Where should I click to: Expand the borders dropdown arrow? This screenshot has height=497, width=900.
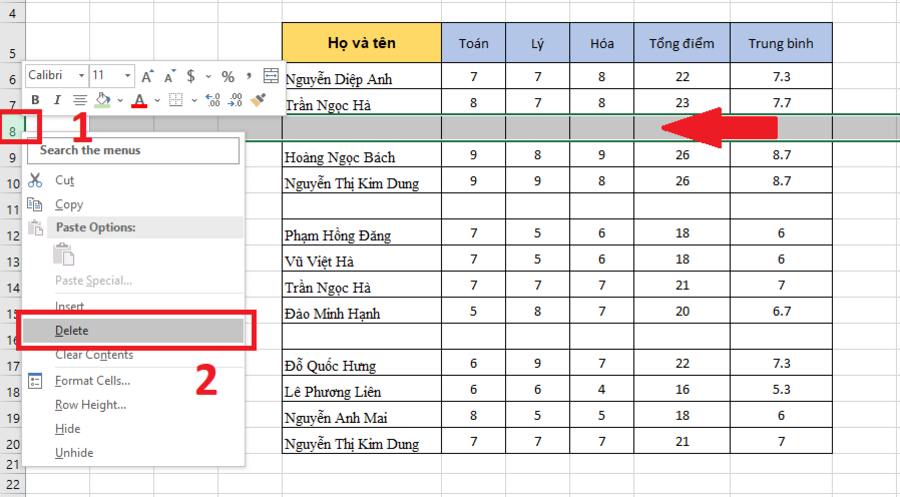tap(194, 100)
